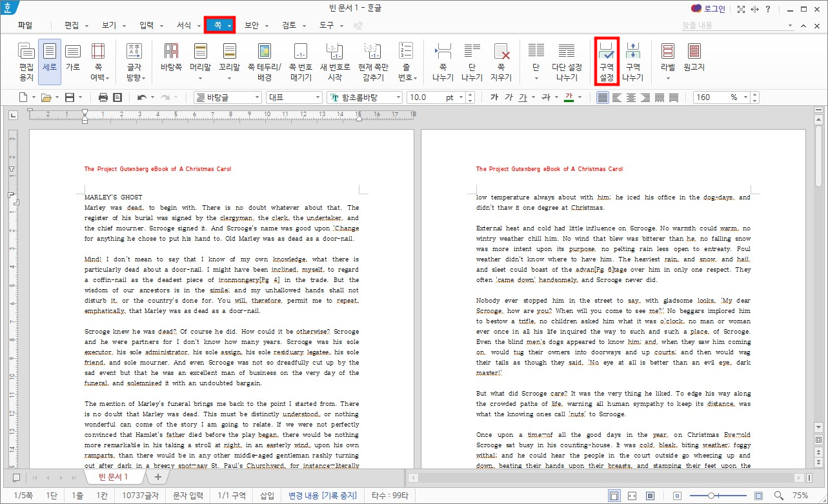Click the 로그인 login button

click(x=708, y=9)
